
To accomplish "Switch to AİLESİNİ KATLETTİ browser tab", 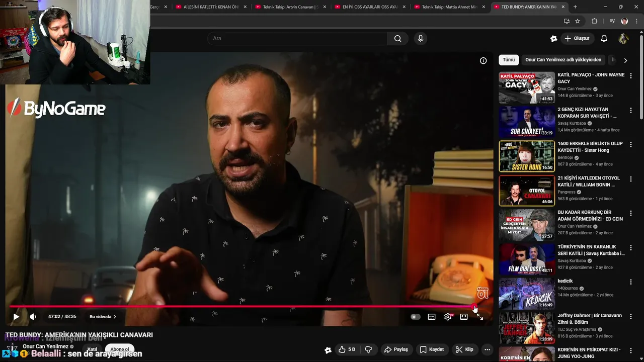I will (x=211, y=7).
